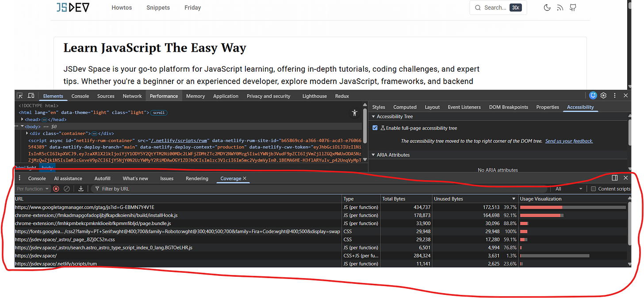Open the Snippets site navigation link
Image resolution: width=644 pixels, height=298 pixels.
coord(158,8)
